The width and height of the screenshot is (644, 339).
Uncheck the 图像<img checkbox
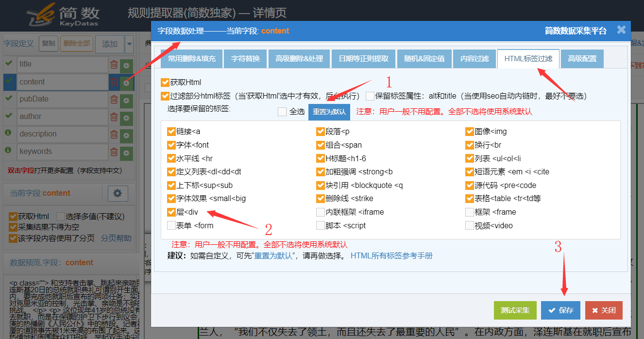coord(470,132)
